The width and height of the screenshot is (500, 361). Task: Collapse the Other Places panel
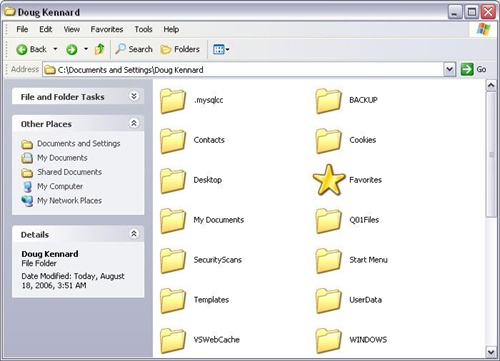click(x=134, y=123)
